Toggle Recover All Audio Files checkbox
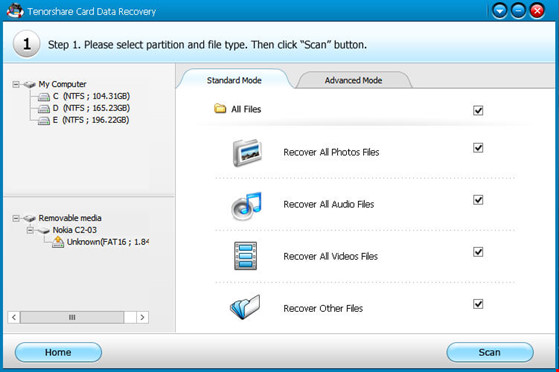The image size is (559, 372). (x=478, y=200)
